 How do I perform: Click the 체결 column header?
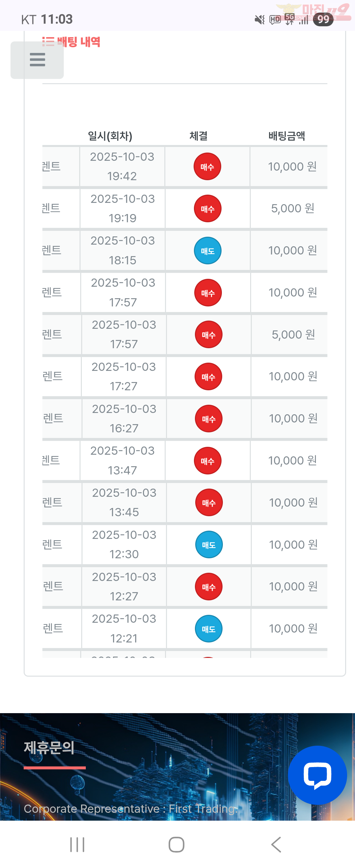click(199, 136)
